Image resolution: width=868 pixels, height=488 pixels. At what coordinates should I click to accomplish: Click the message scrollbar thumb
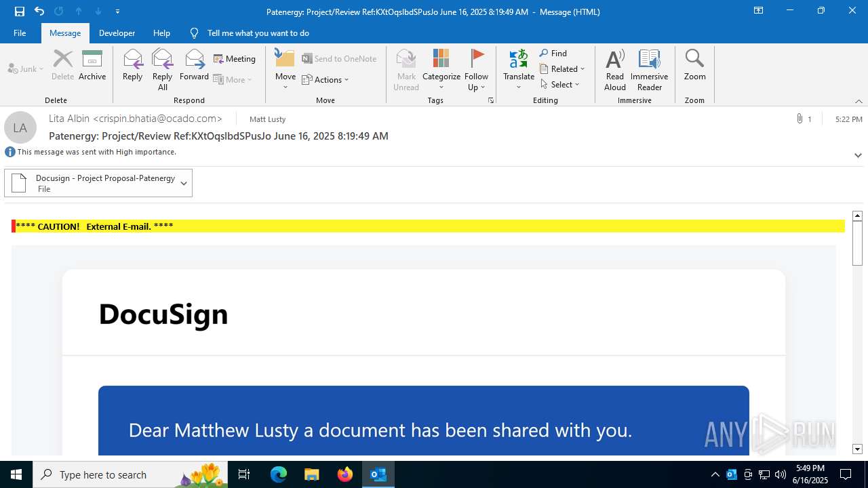tap(857, 243)
